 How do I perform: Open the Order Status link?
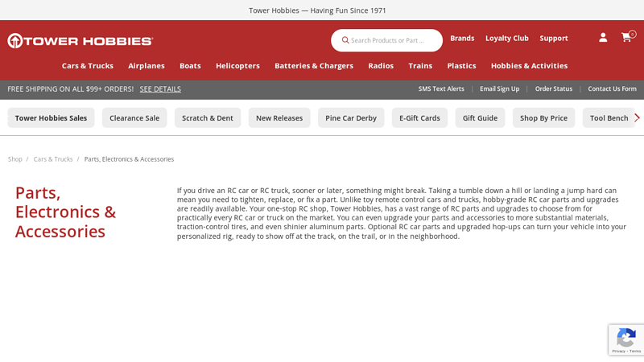point(554,89)
